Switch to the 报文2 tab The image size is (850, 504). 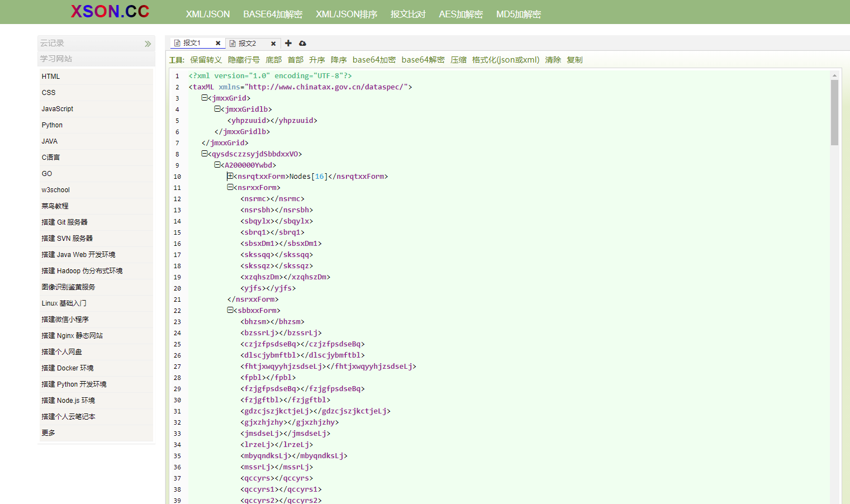tap(247, 43)
